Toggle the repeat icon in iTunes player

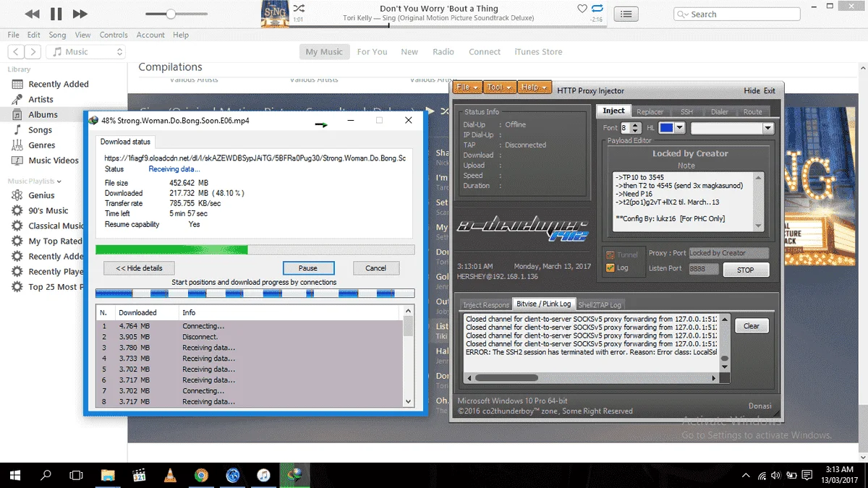[x=597, y=9]
